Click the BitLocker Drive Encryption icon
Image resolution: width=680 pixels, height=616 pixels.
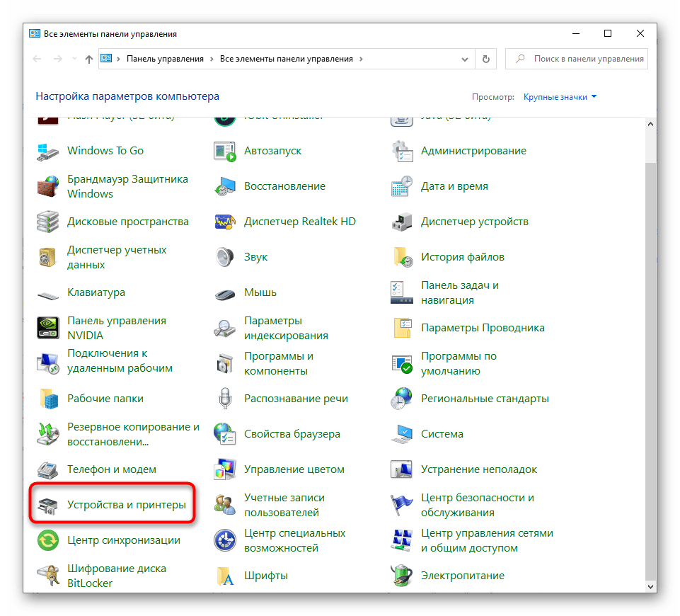pos(48,576)
